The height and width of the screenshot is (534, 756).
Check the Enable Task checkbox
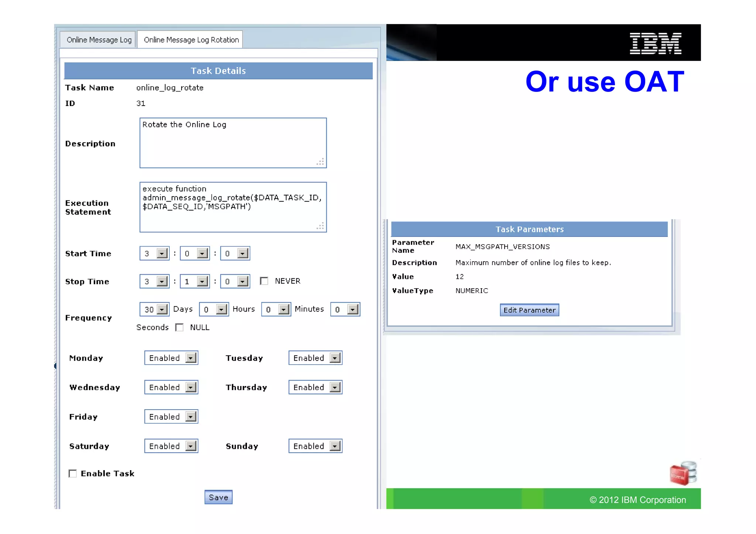[x=73, y=473]
